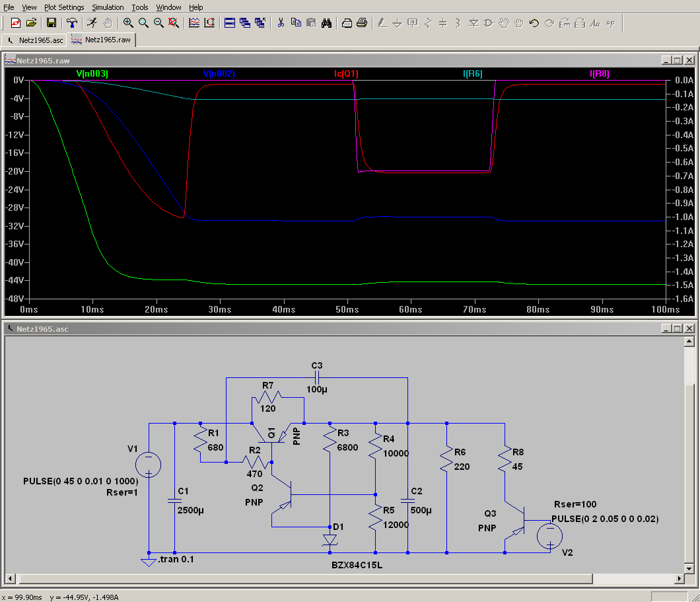Click the Print printer icon

(362, 22)
